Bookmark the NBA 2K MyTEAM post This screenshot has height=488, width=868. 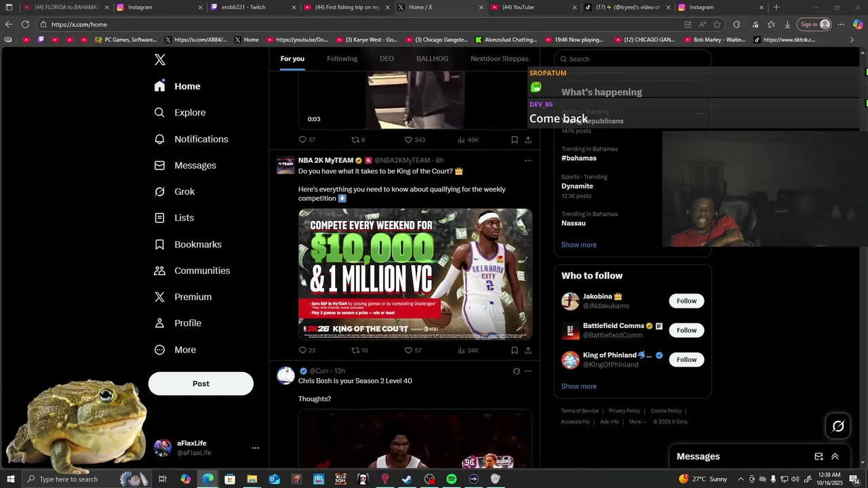pyautogui.click(x=515, y=350)
